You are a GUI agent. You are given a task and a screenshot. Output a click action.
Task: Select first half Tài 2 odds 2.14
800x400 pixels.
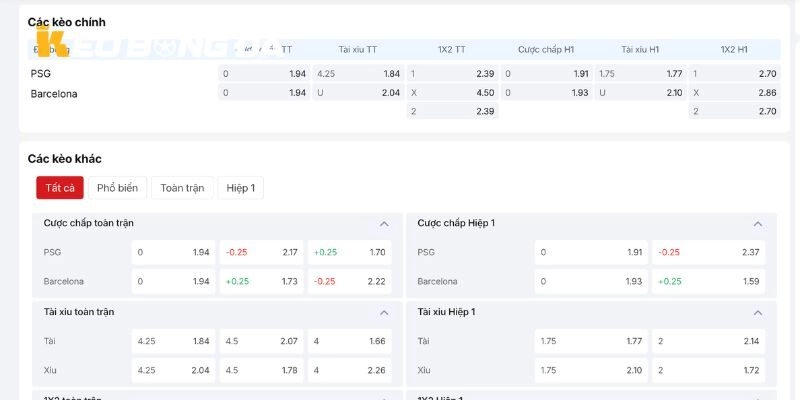click(x=708, y=341)
